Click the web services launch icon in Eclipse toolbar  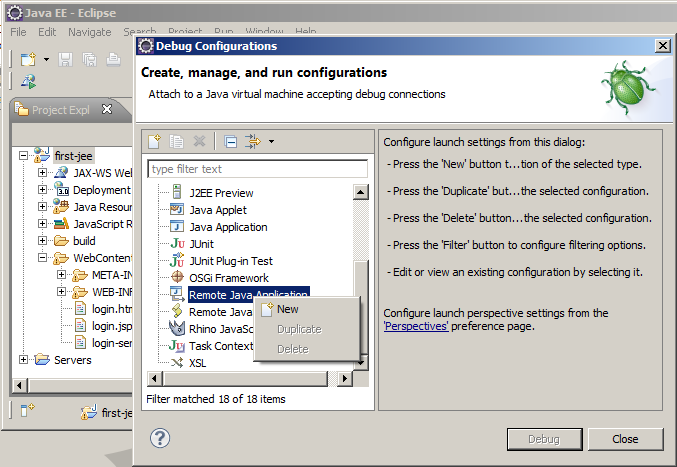click(29, 81)
